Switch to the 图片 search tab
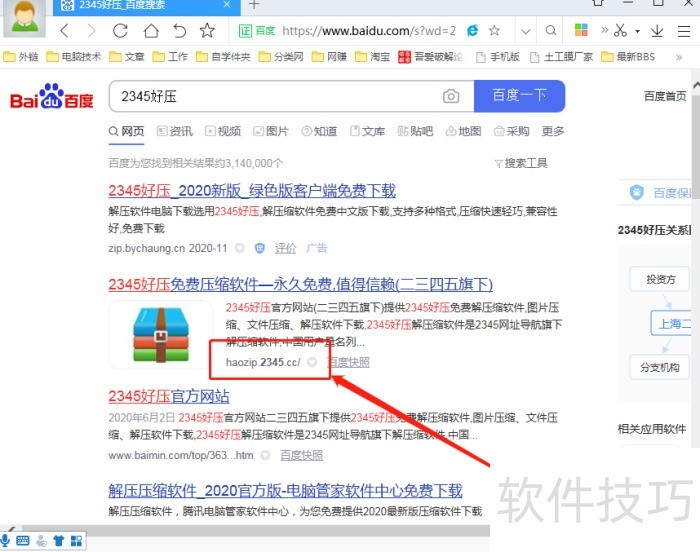This screenshot has height=552, width=700. coord(271,131)
